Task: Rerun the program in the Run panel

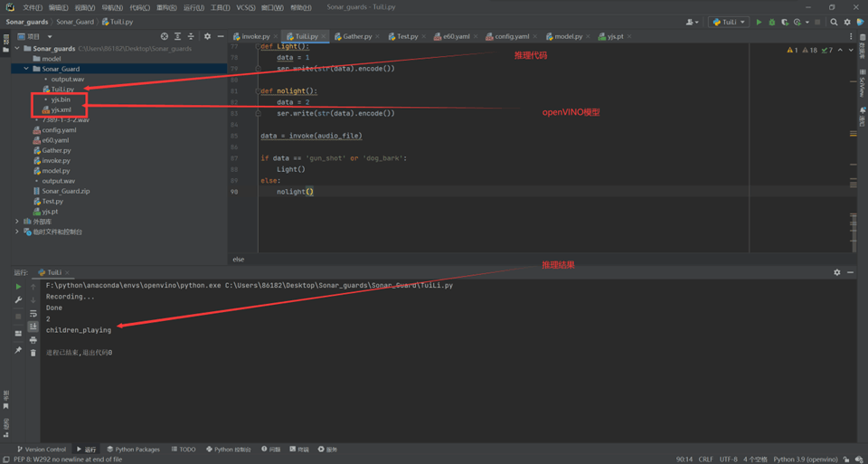Action: point(18,287)
